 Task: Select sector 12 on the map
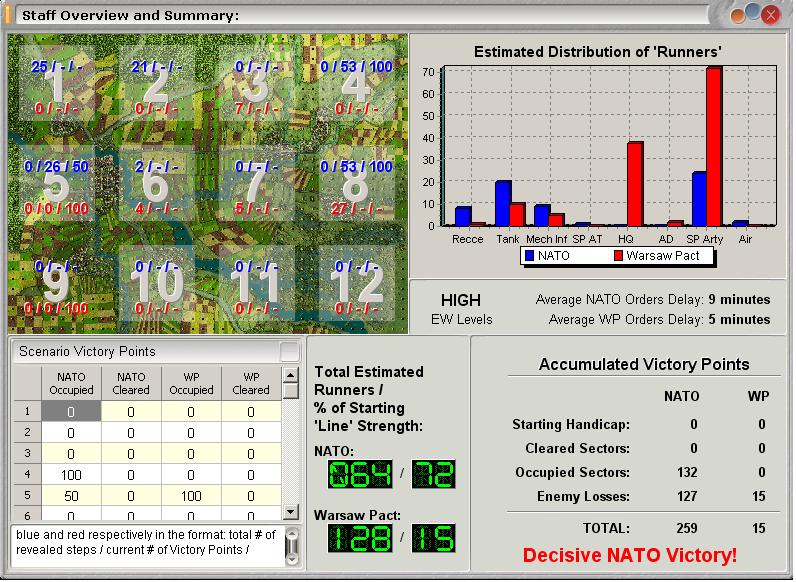pos(356,284)
